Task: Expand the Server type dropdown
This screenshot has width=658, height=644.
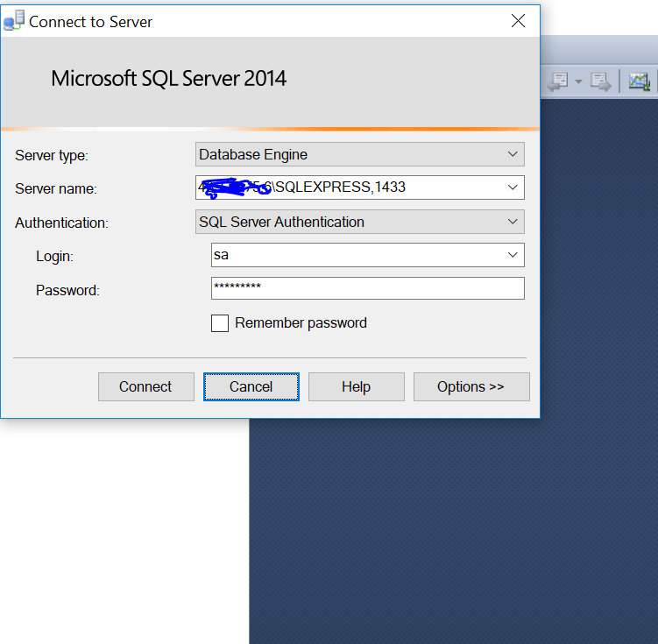Action: click(513, 154)
